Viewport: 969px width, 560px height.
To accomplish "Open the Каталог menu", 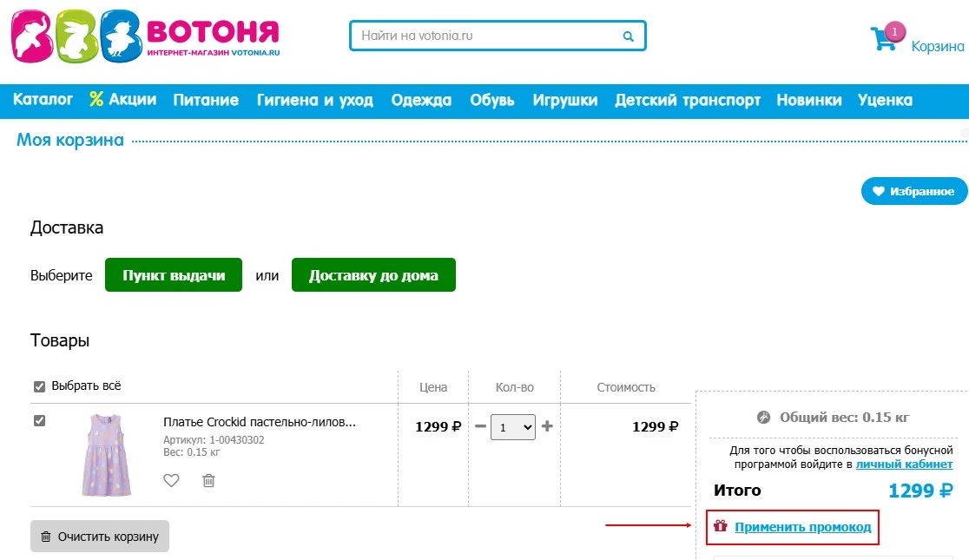I will 43,100.
